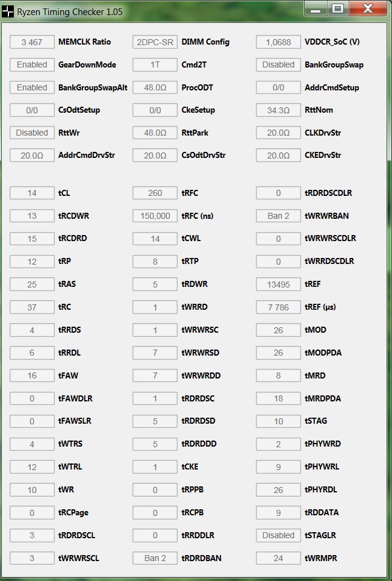Select the RttWr Disabled field

pyautogui.click(x=32, y=133)
